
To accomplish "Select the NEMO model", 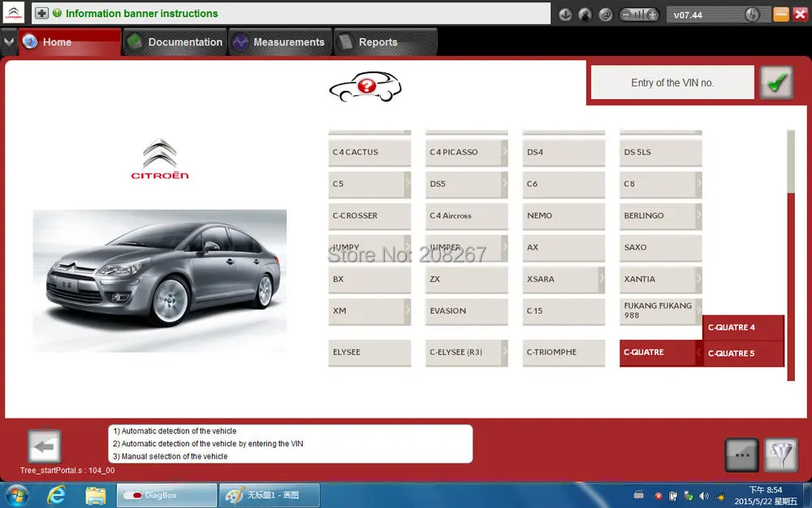I will (x=564, y=215).
